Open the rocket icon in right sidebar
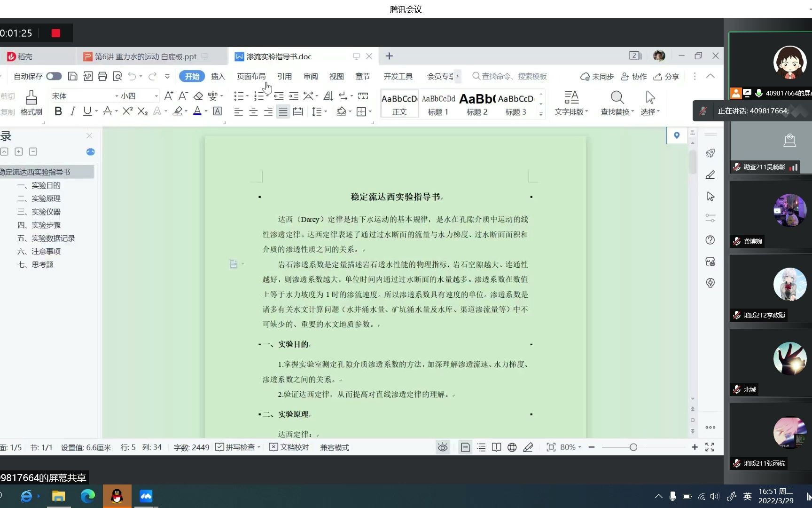Image resolution: width=812 pixels, height=508 pixels. pyautogui.click(x=710, y=153)
